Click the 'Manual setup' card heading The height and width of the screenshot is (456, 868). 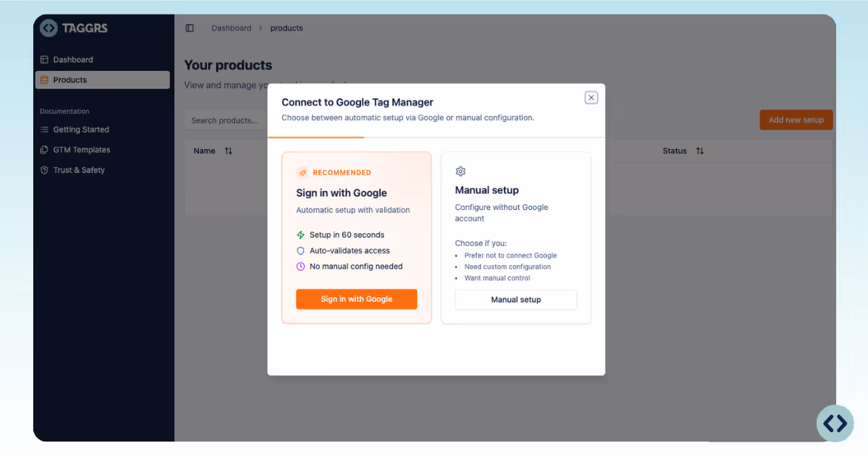487,190
